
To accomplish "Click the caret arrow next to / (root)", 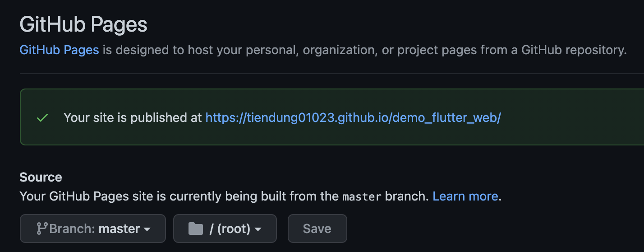I will coord(258,229).
